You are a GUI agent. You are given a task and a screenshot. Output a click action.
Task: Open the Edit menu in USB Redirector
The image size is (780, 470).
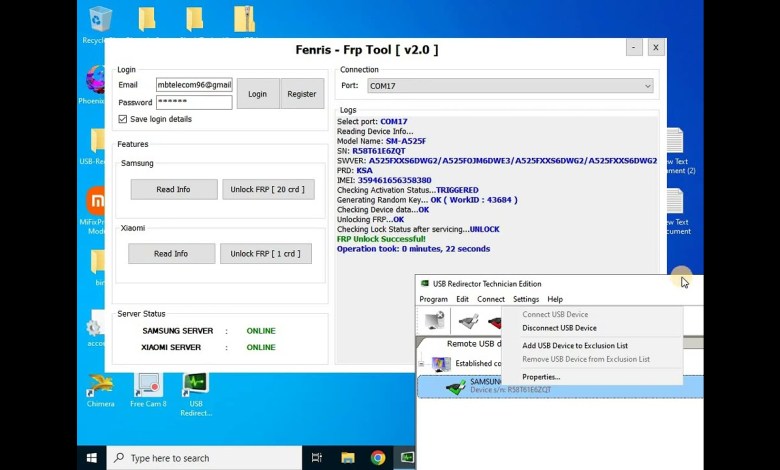(x=463, y=299)
